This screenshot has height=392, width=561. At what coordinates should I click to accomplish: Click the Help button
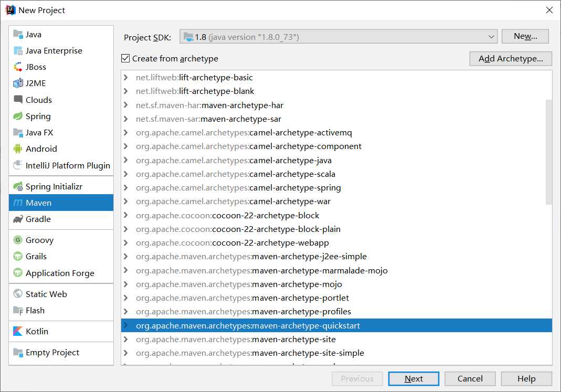526,378
